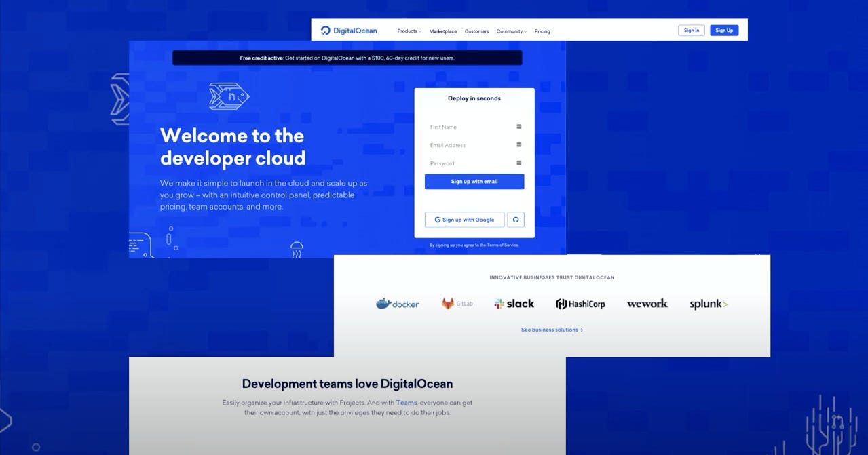Viewport: 868px width, 455px height.
Task: Focus the First Name input field
Action: [474, 127]
